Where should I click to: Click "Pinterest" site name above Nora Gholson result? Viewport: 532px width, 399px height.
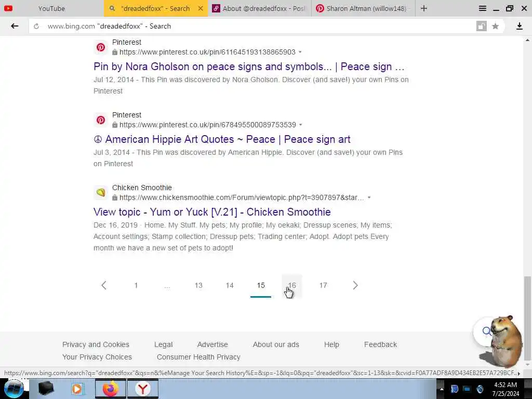(127, 42)
